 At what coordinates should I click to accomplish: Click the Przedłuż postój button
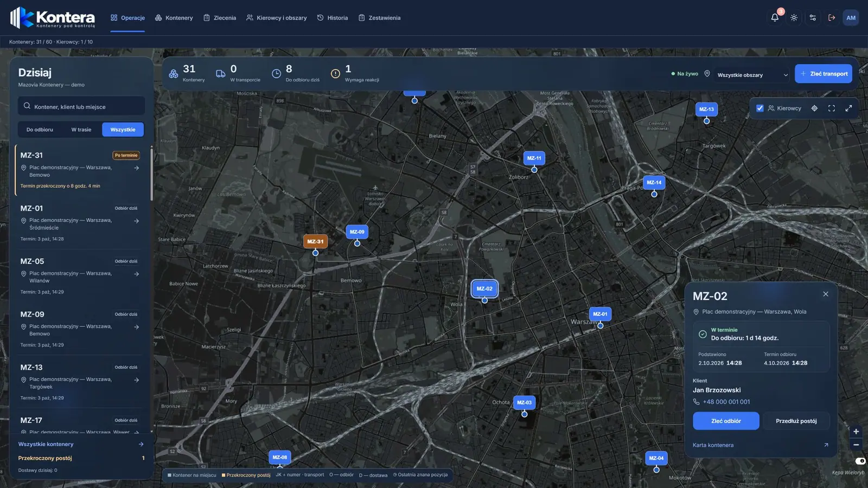796,421
